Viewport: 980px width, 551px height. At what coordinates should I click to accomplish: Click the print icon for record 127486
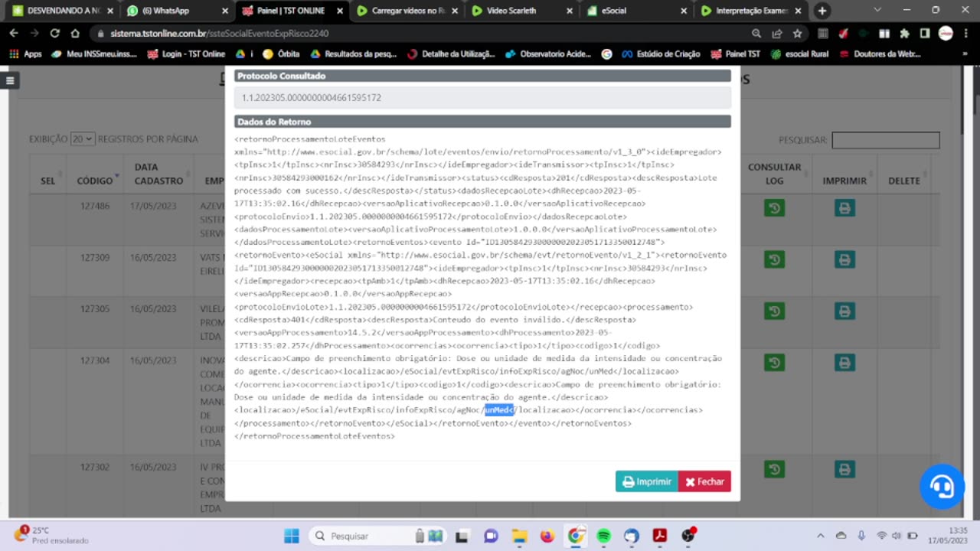click(844, 208)
